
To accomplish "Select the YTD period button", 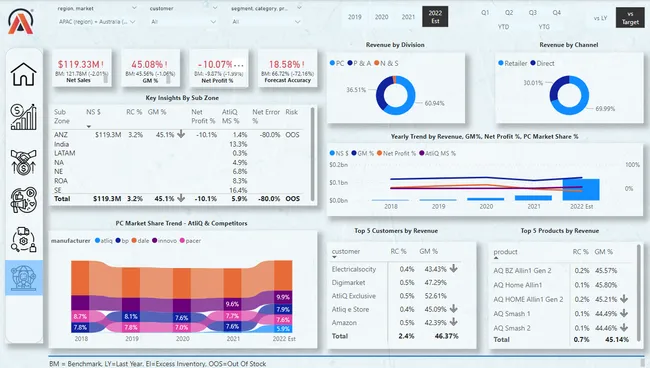I will [503, 27].
